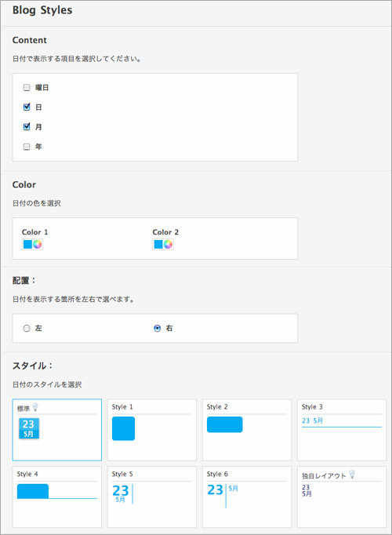The height and width of the screenshot is (535, 392).
Task: Choose the Style 3 date thumbnail
Action: coord(342,430)
